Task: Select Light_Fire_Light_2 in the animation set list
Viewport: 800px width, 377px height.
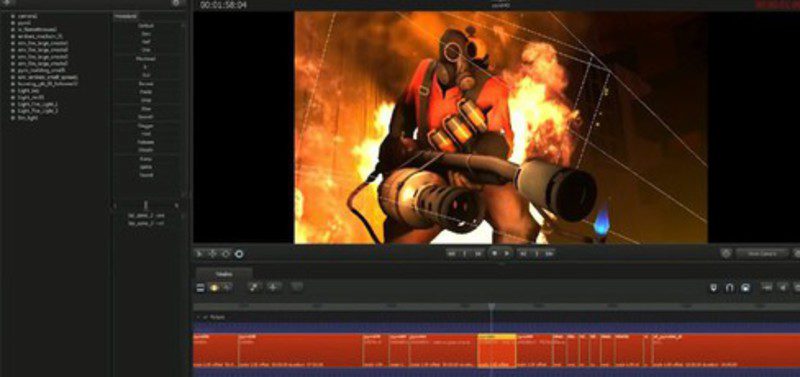Action: (x=38, y=110)
